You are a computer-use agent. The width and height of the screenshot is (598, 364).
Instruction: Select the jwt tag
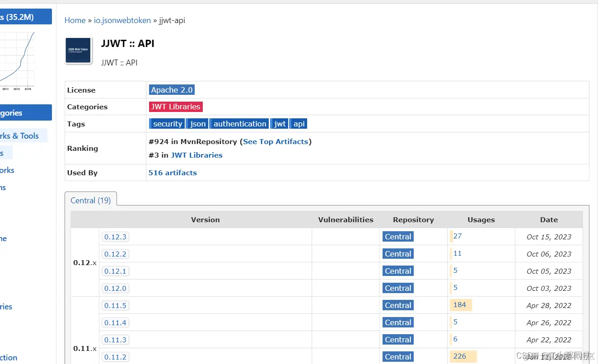pyautogui.click(x=280, y=124)
